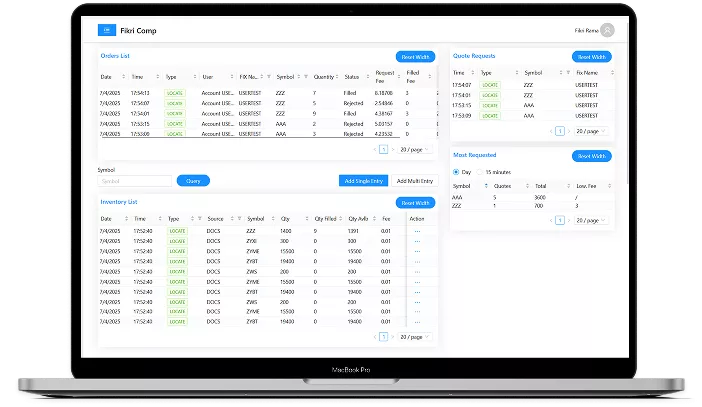Open Orders List page size dropdown

coord(415,150)
